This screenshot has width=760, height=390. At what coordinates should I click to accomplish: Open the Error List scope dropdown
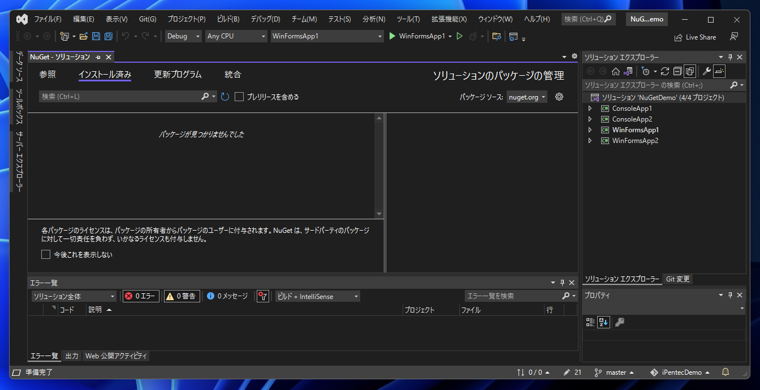[74, 296]
